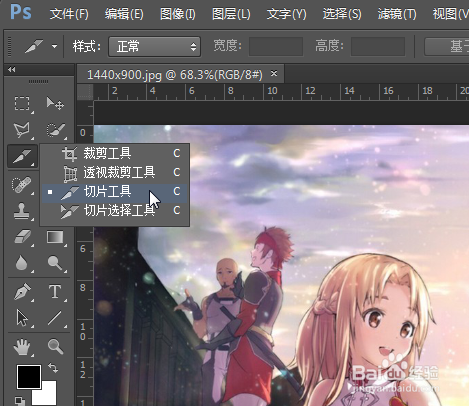Click the 高度 input field

click(x=378, y=46)
